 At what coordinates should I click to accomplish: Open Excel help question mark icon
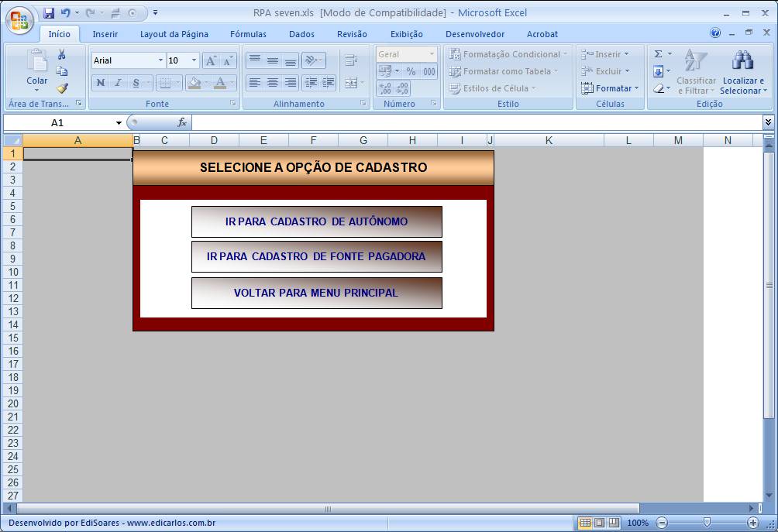715,33
